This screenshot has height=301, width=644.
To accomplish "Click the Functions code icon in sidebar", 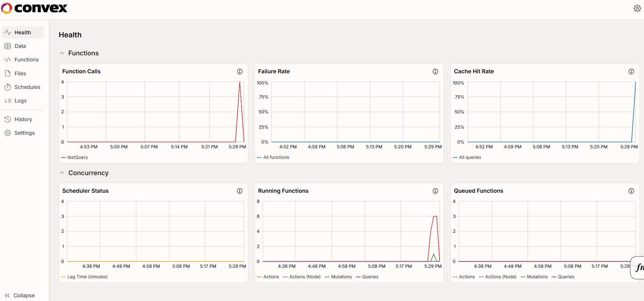I will click(x=8, y=60).
